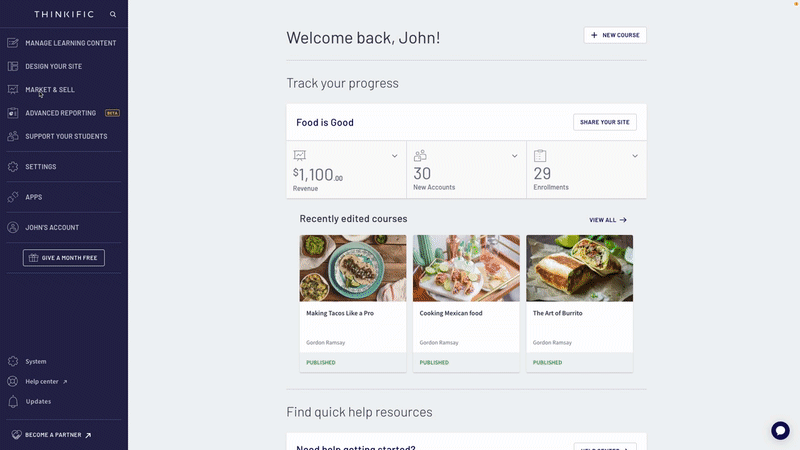
Task: Follow the View All courses link
Action: [x=608, y=220]
